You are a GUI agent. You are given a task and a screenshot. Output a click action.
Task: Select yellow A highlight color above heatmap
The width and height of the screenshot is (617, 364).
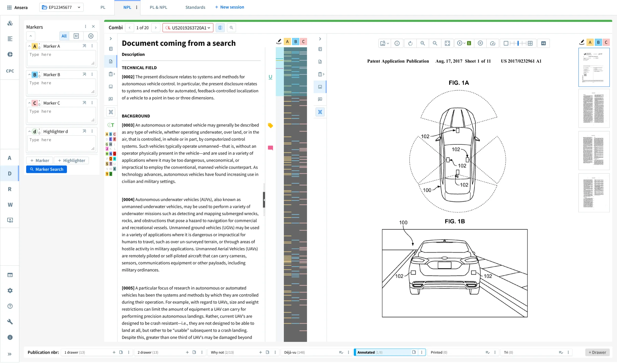[287, 42]
